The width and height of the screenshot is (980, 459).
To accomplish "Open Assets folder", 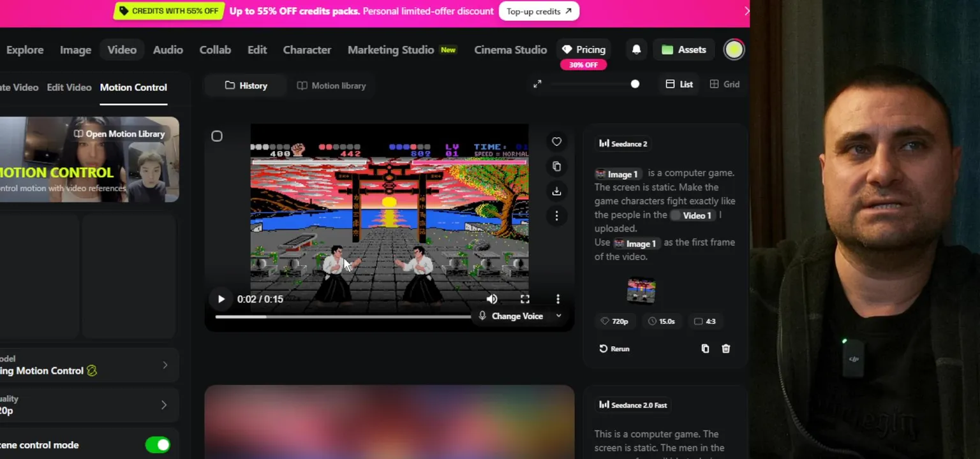I will 683,50.
